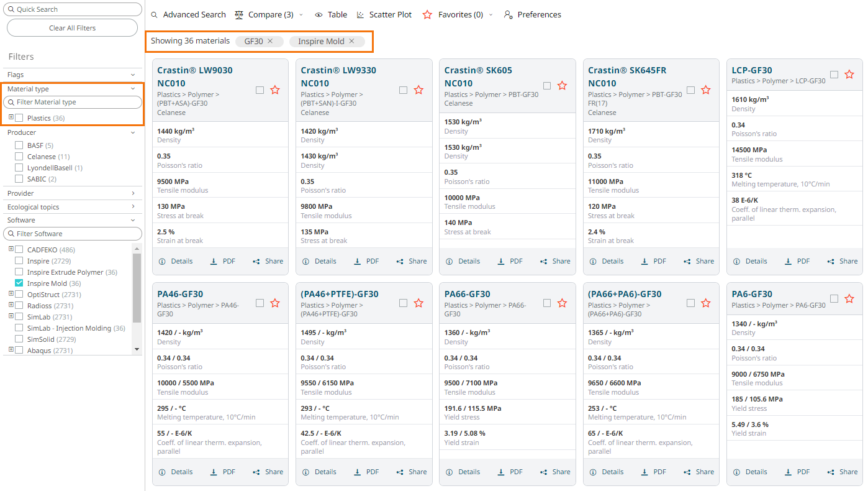Screen dimensions: 868x491
Task: Open Preferences
Action: point(533,14)
